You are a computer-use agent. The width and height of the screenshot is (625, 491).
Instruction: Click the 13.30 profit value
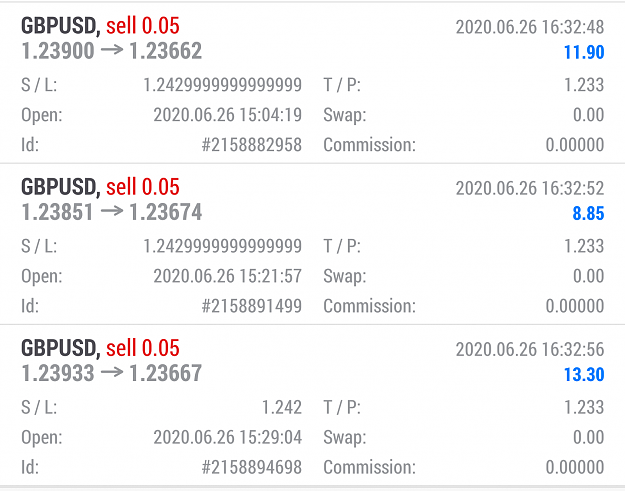[584, 374]
